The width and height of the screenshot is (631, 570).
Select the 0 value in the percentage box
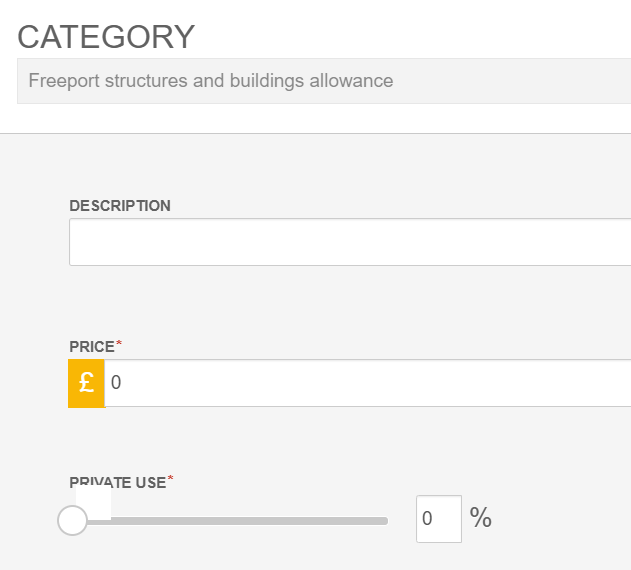coord(427,519)
